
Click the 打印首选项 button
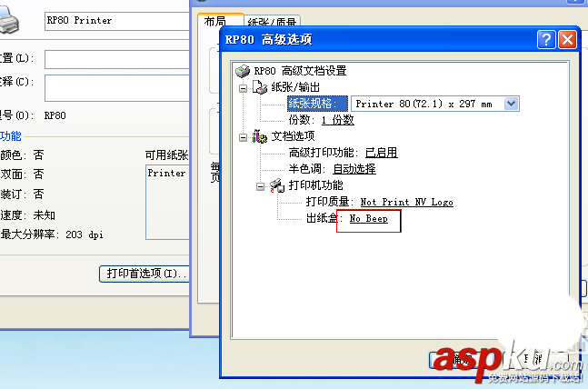pos(145,274)
